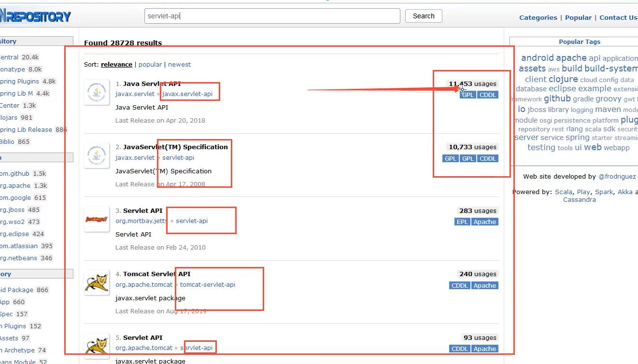This screenshot has height=364, width=638.
Task: Click the Tomcat logo for result 5
Action: (97, 346)
